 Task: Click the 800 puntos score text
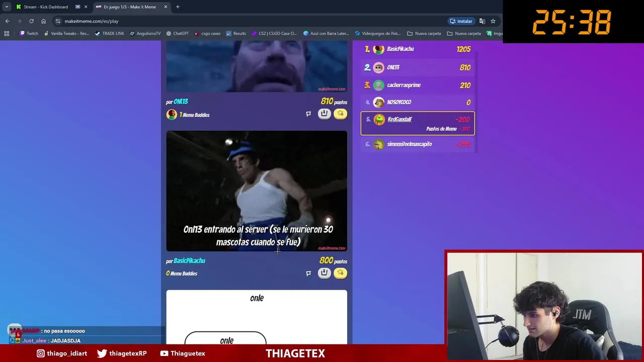333,261
